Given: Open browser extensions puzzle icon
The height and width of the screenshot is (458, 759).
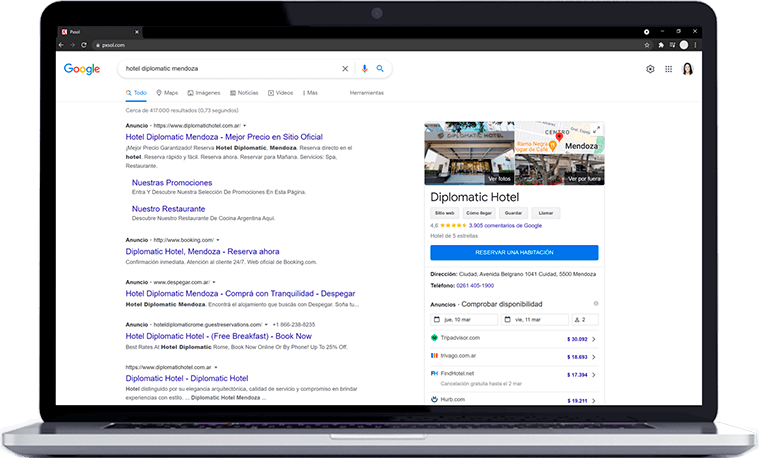Looking at the screenshot, I should [661, 45].
